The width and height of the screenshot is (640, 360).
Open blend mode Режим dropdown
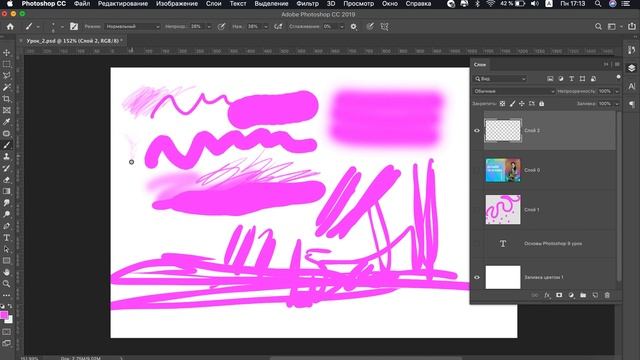click(133, 27)
